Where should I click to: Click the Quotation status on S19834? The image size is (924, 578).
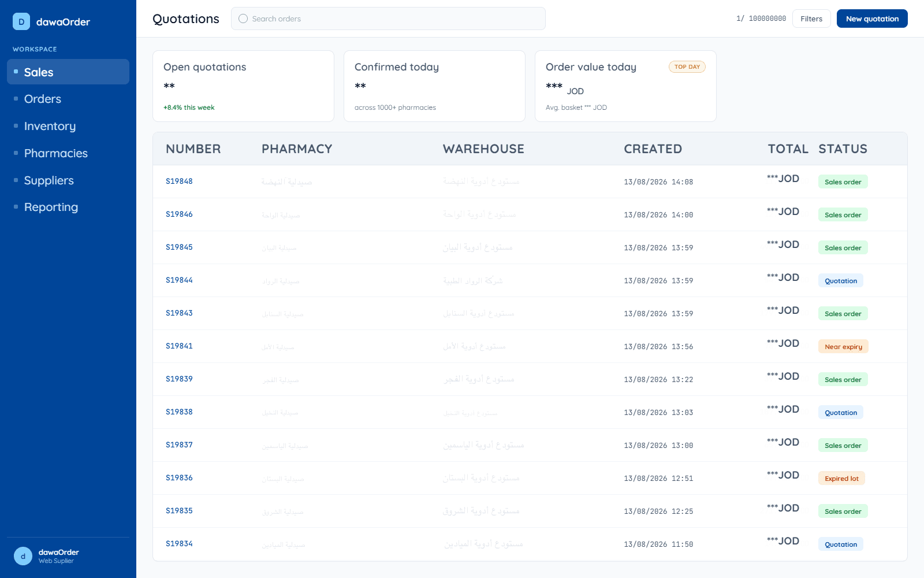[x=841, y=544]
